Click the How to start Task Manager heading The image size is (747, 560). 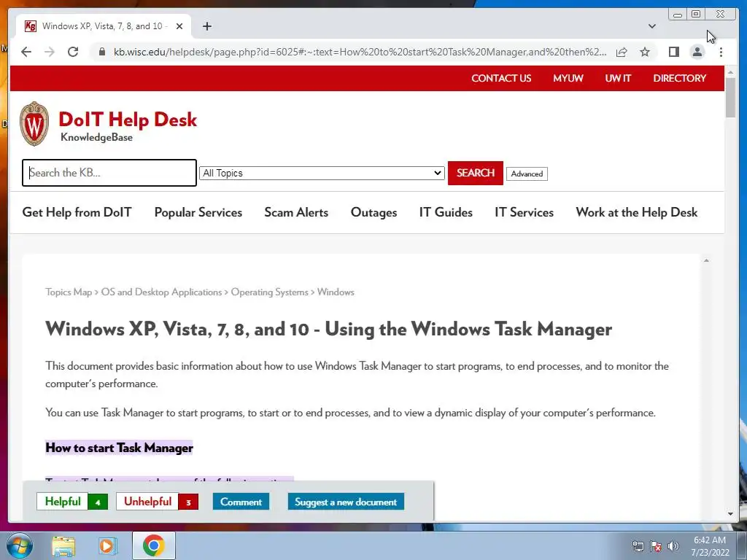pos(119,448)
